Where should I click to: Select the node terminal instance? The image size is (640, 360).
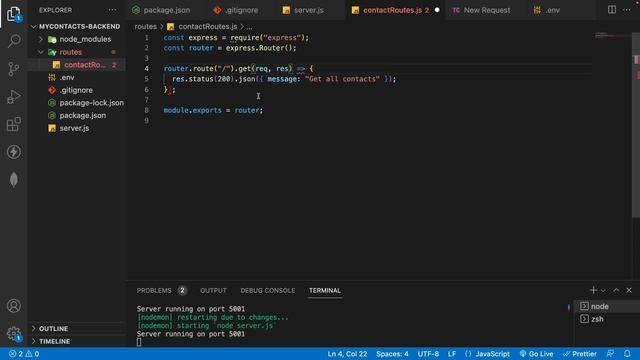pyautogui.click(x=607, y=306)
